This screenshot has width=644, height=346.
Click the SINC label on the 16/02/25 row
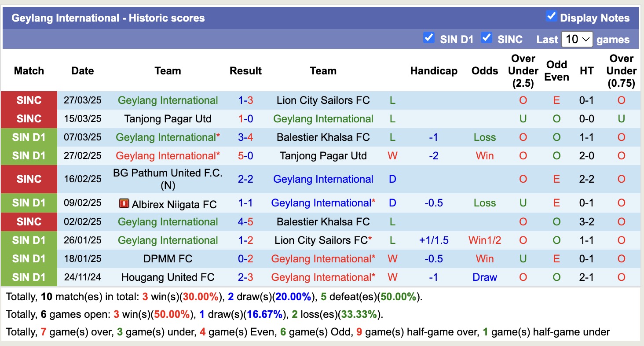[x=29, y=179]
